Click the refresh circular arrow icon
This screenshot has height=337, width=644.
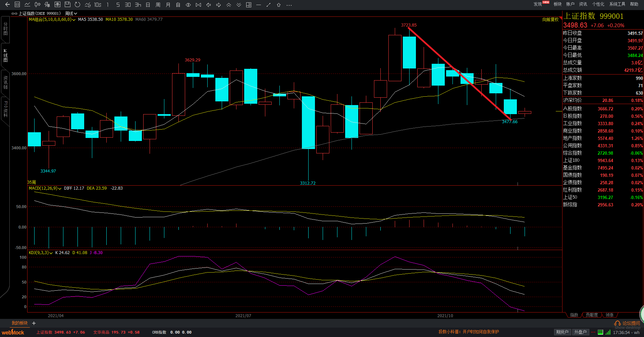77,5
